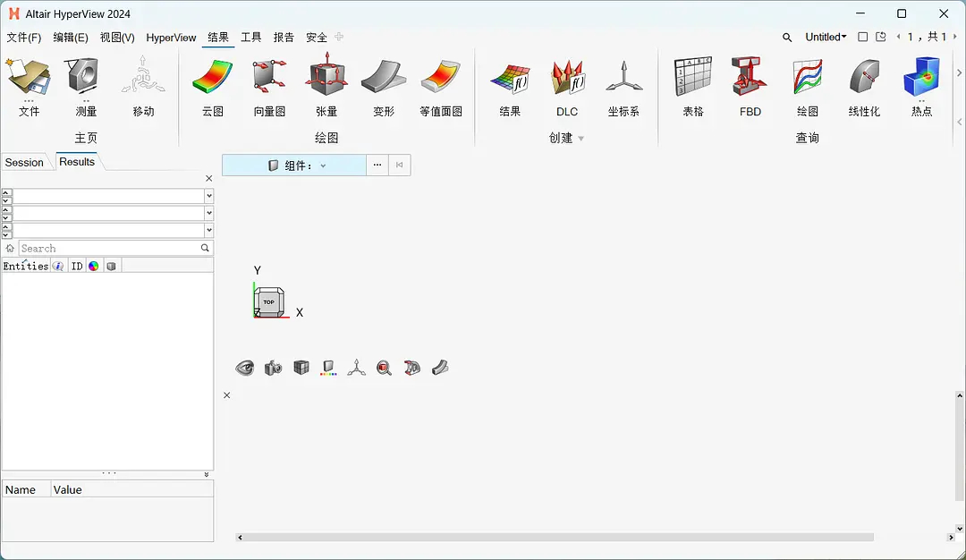
Task: Expand the first Results browser dropdown
Action: [x=208, y=196]
